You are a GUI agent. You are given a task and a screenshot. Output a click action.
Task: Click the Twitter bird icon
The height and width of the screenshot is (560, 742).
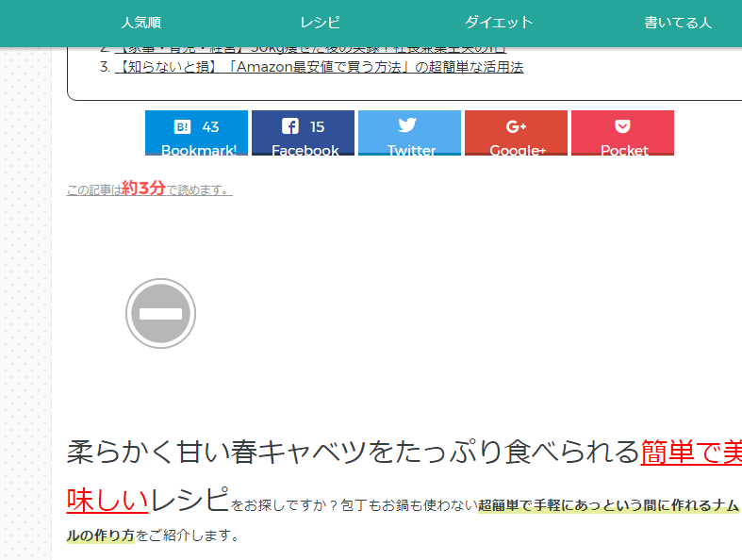(407, 125)
